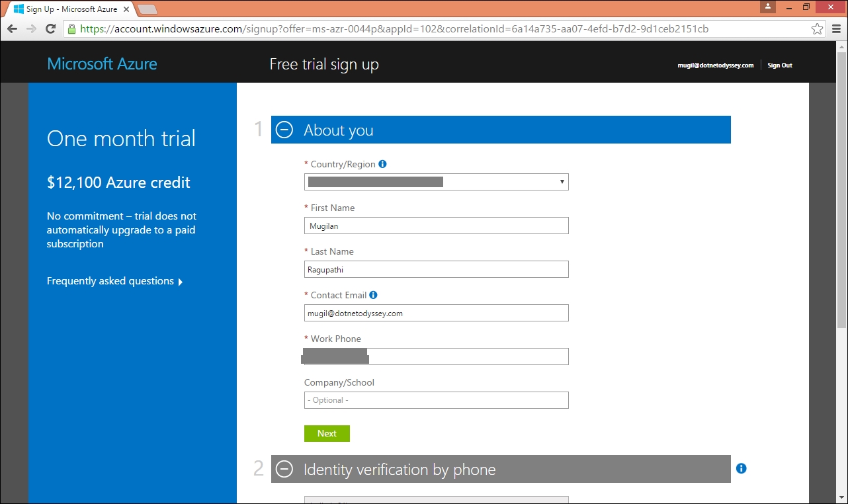The height and width of the screenshot is (504, 848).
Task: Click the Chrome user profile icon
Action: [x=768, y=7]
